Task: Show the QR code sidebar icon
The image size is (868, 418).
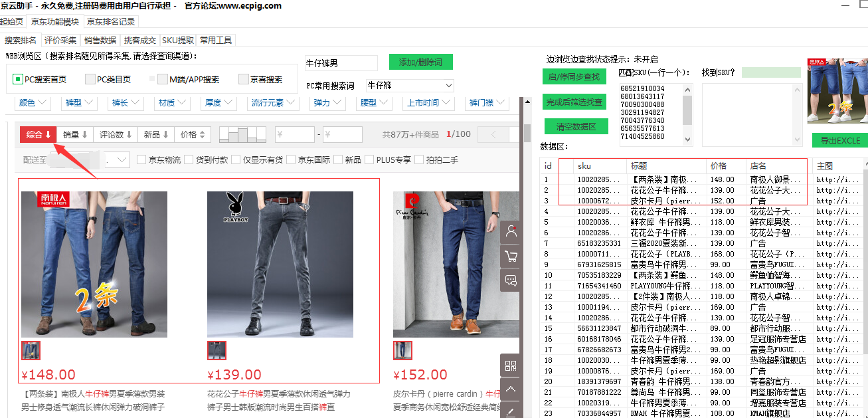Action: click(511, 366)
